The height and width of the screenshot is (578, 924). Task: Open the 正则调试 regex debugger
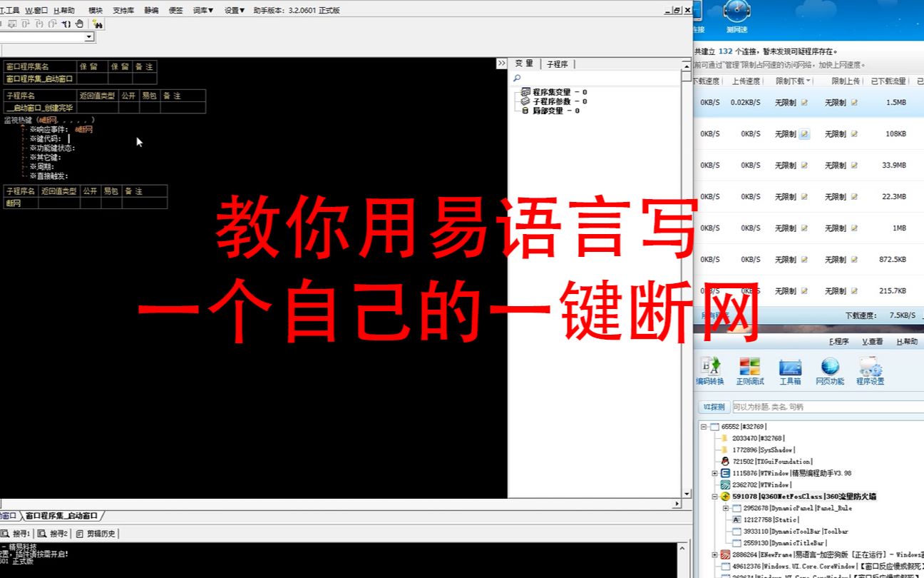750,372
